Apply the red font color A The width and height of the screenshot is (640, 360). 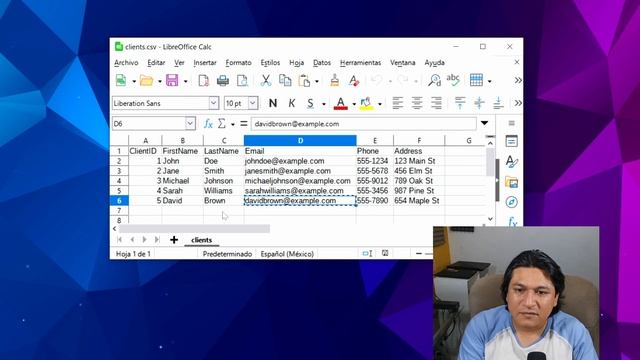pyautogui.click(x=341, y=103)
